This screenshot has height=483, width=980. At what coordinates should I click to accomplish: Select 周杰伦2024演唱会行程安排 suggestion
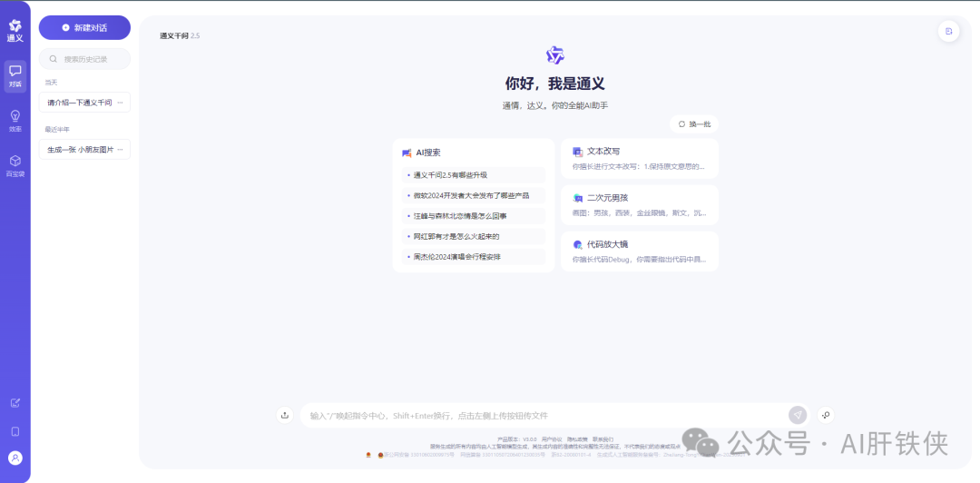(474, 257)
